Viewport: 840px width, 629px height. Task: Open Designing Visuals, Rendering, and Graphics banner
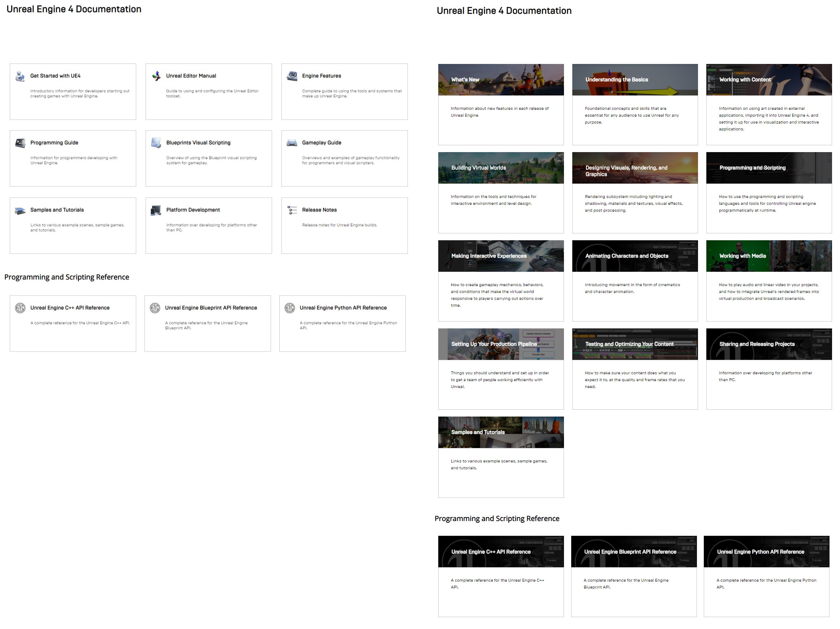click(x=635, y=168)
